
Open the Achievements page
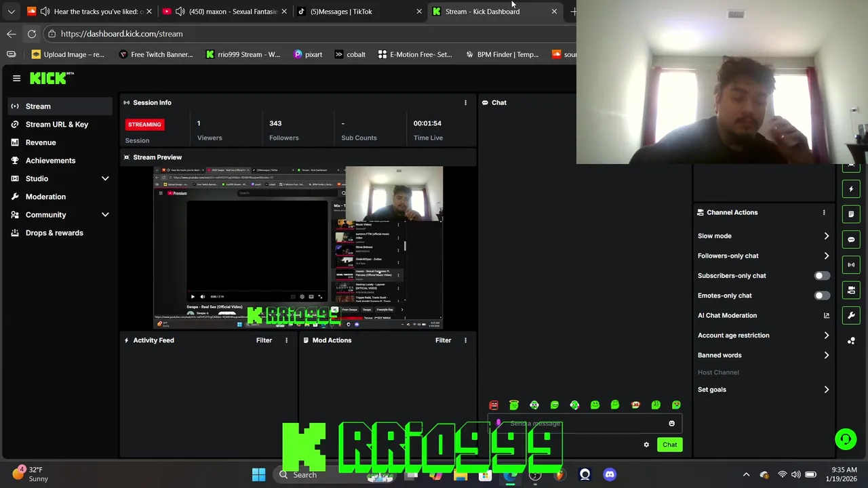(60, 161)
